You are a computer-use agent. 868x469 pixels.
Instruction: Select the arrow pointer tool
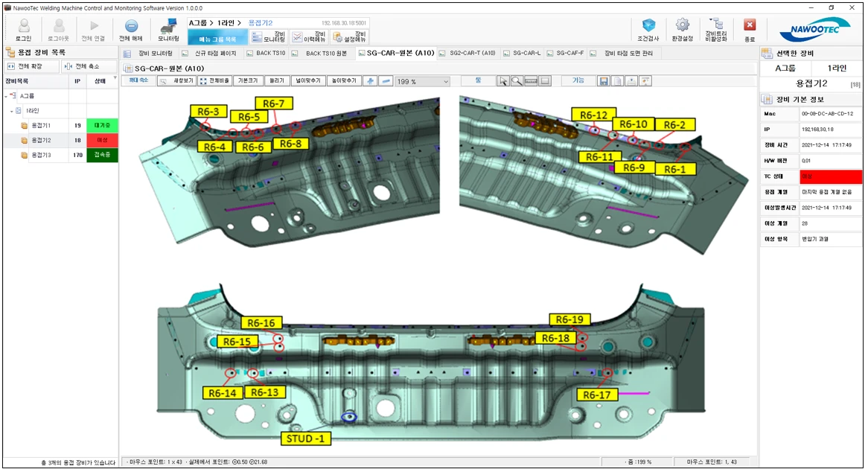click(x=502, y=81)
